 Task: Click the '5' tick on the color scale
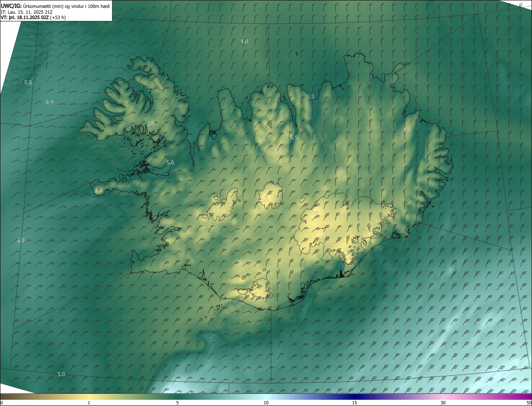tap(177, 403)
